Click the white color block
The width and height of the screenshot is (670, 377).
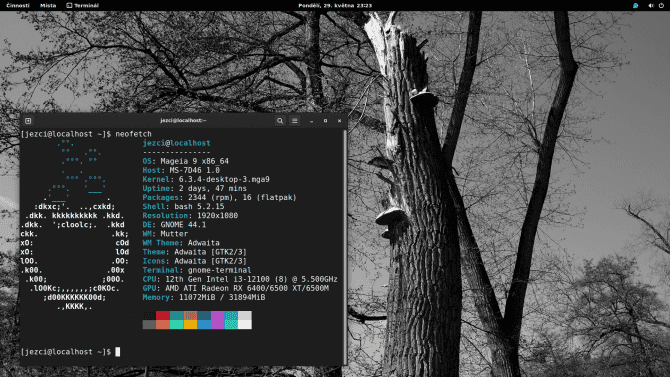coord(245,324)
